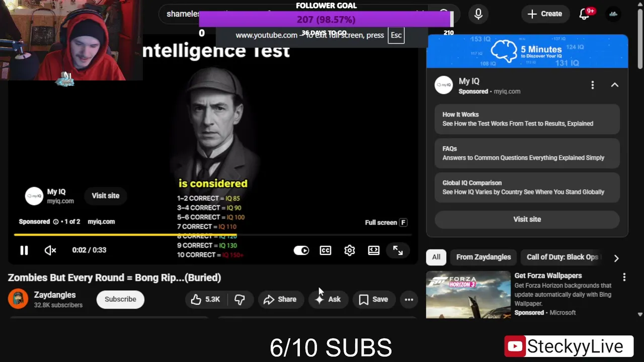Open the Forza ad options menu
Viewport: 644px width, 362px height.
click(624, 277)
